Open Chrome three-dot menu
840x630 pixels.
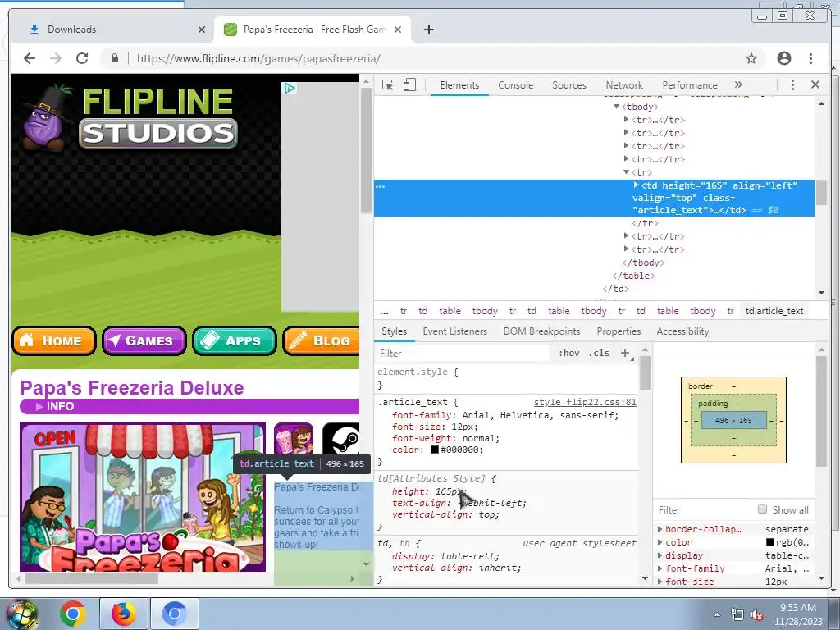(x=810, y=58)
